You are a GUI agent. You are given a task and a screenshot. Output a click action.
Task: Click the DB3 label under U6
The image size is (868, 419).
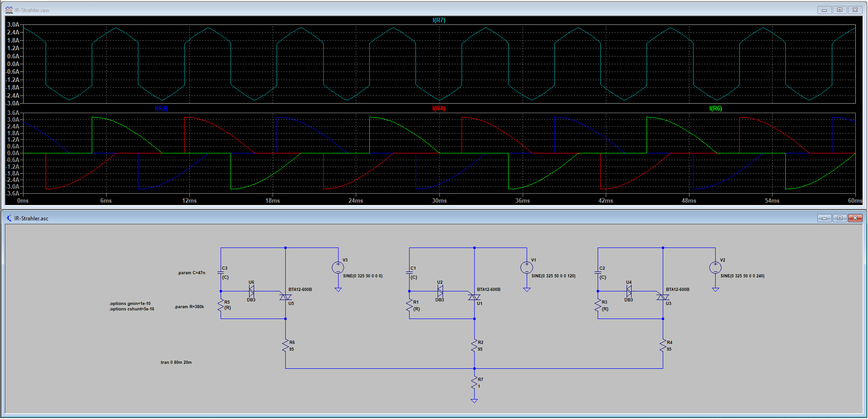(x=251, y=300)
